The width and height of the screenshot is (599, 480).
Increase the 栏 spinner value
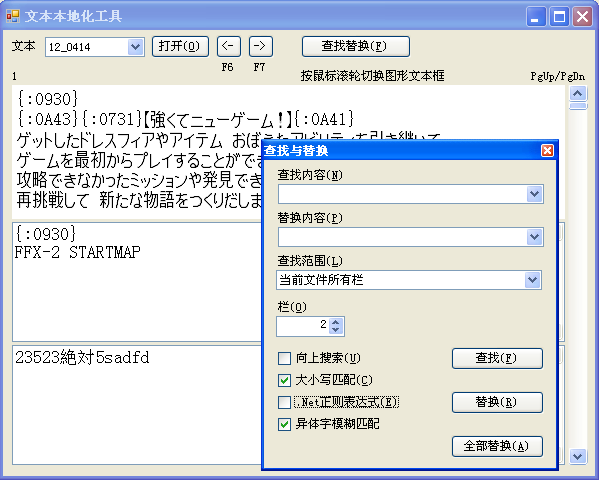pos(336,322)
